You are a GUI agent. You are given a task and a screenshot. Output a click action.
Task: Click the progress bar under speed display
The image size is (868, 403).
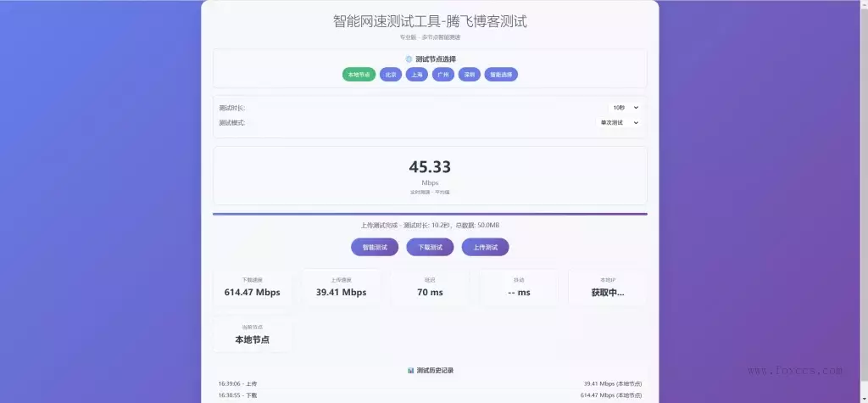pyautogui.click(x=430, y=214)
